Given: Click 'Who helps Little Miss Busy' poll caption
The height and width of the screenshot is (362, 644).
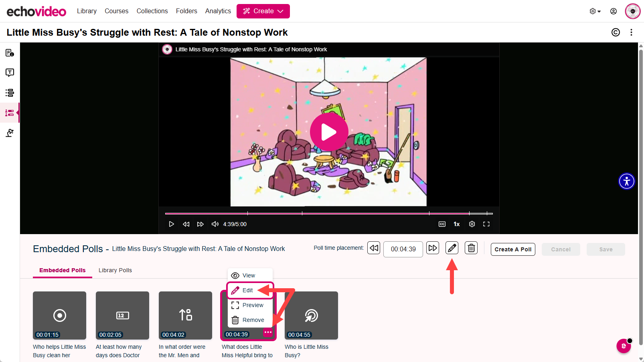Looking at the screenshot, I should coord(59,351).
